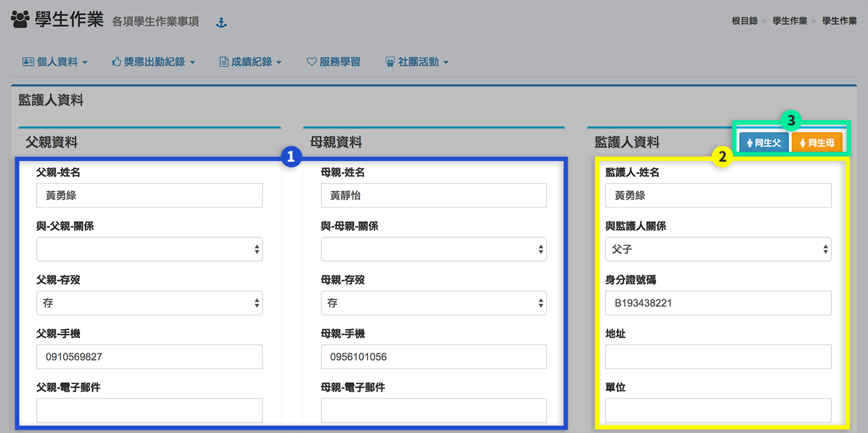Expand the 成績紀錄 menu

(x=250, y=62)
